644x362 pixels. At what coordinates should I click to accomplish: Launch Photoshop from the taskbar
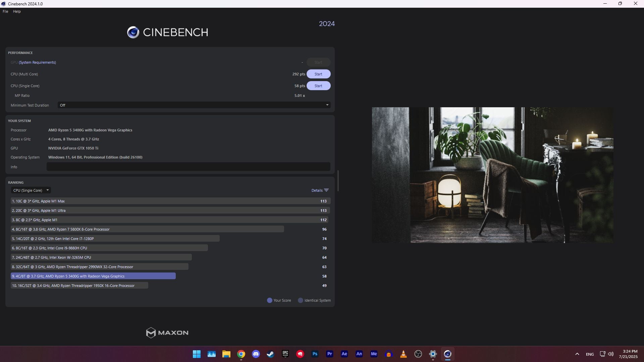(x=315, y=354)
